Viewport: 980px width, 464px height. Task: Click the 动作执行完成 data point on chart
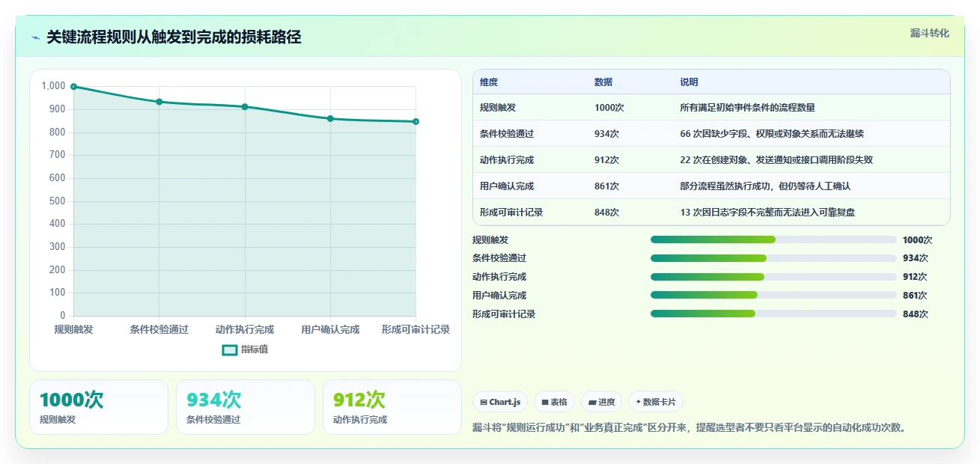[245, 107]
